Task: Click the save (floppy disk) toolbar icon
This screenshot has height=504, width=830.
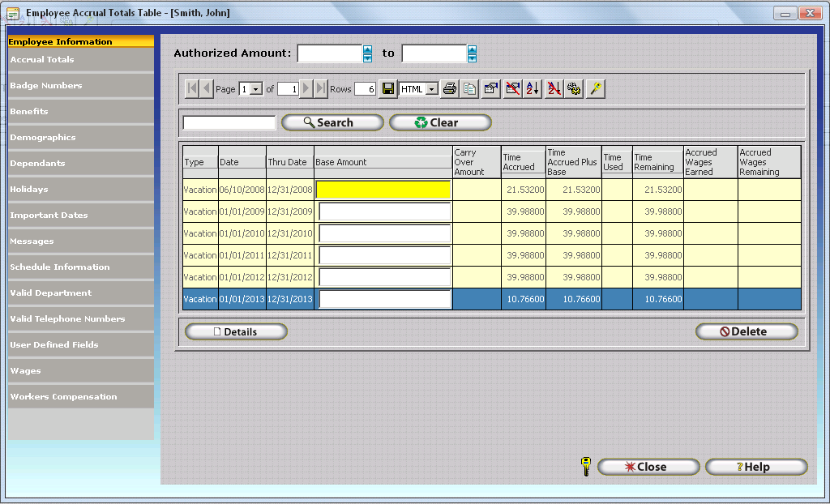Action: (x=388, y=89)
